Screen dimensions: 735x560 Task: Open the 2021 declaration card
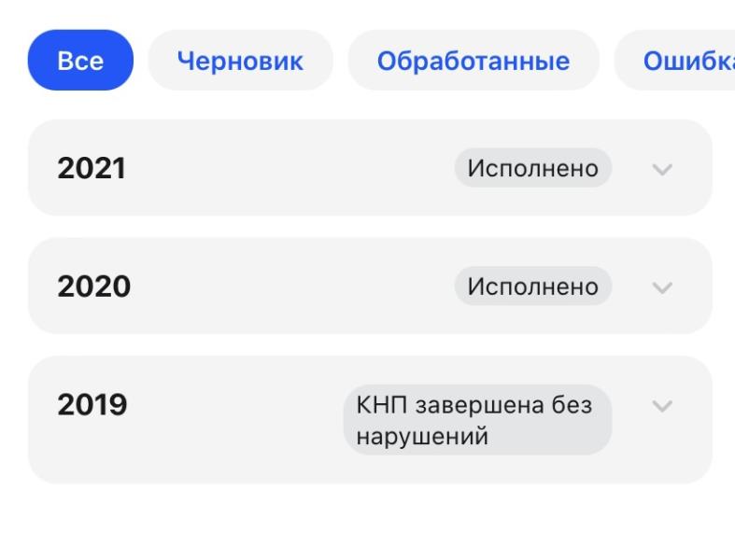tap(280, 169)
